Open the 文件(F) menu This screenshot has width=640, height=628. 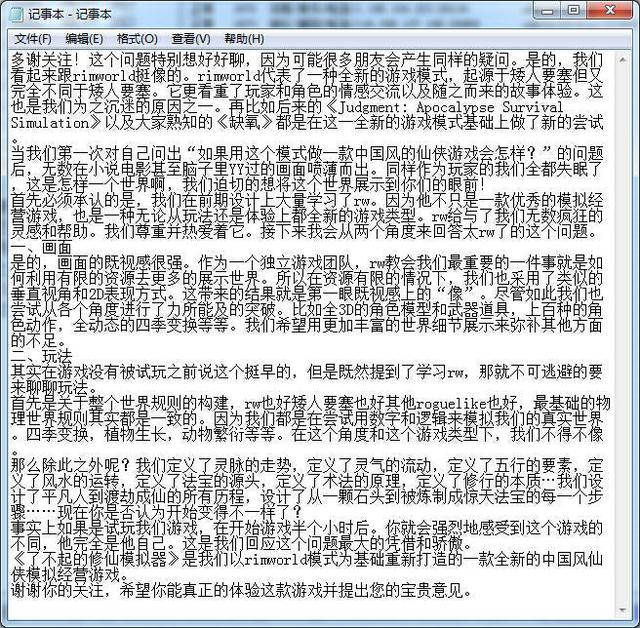pyautogui.click(x=33, y=39)
